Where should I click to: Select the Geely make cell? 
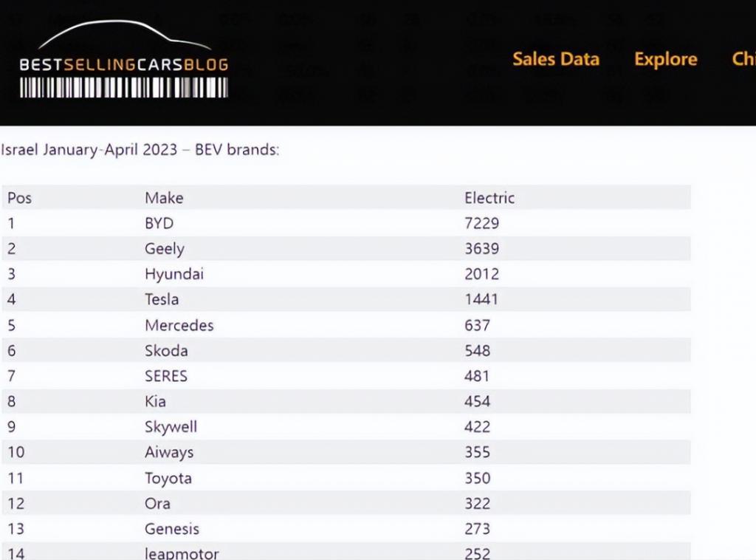click(165, 249)
